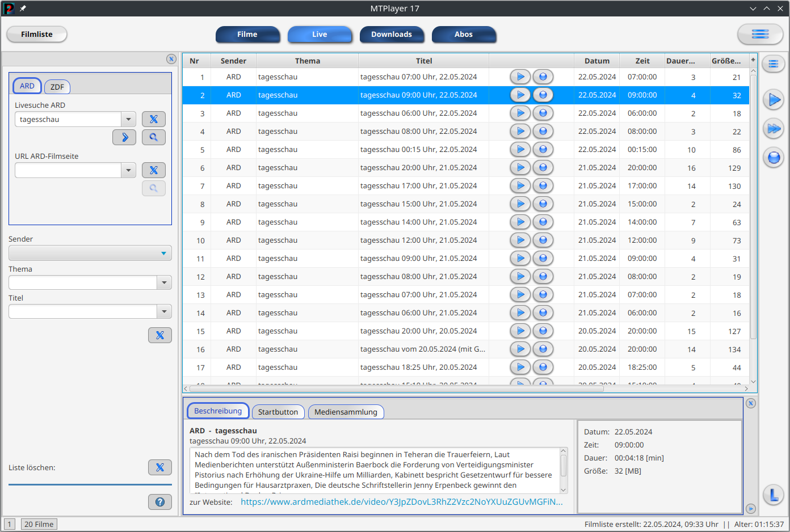Image resolution: width=790 pixels, height=532 pixels.
Task: Download film tagesschau 20:00 Uhr, 21.05.2024
Action: pos(543,167)
